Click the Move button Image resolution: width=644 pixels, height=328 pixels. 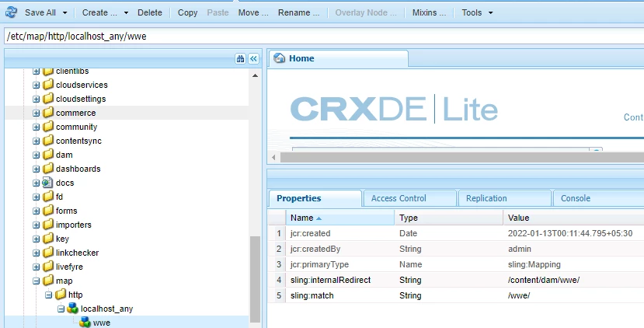click(253, 12)
